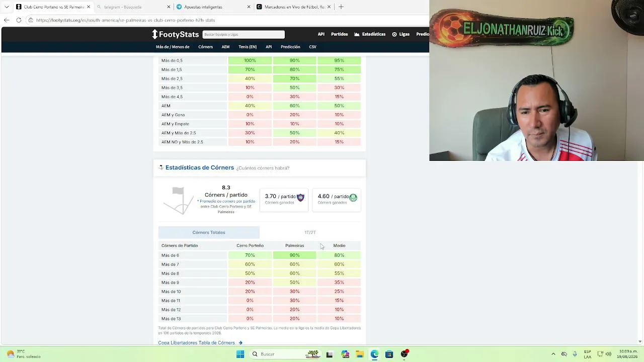Viewport: 644px width, 362px height.
Task: Click the corner flag icon beside Estadísticas de Córners
Action: [x=161, y=167]
